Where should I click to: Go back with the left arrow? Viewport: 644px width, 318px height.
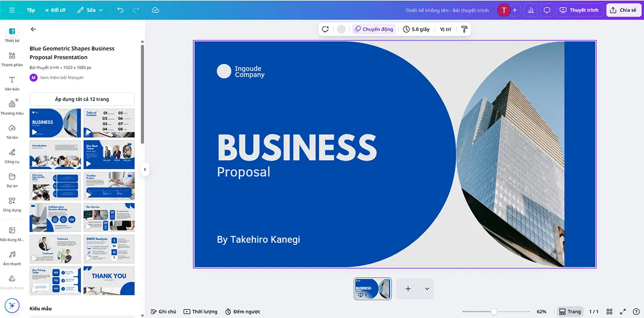tap(33, 30)
